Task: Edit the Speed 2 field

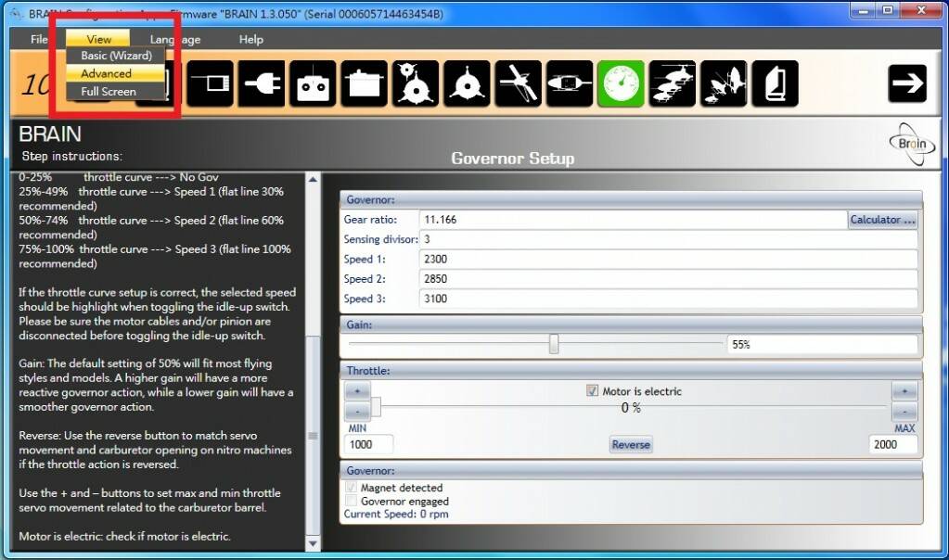Action: 668,279
